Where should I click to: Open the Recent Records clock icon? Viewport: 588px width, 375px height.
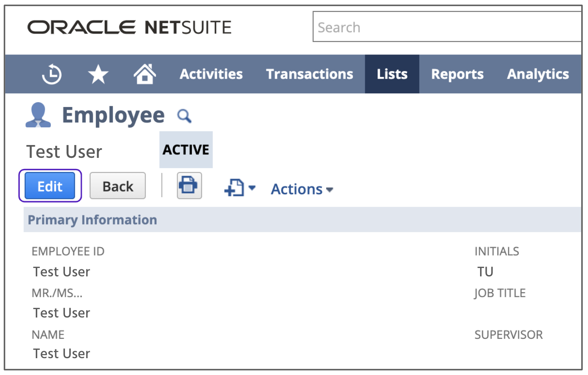click(52, 74)
